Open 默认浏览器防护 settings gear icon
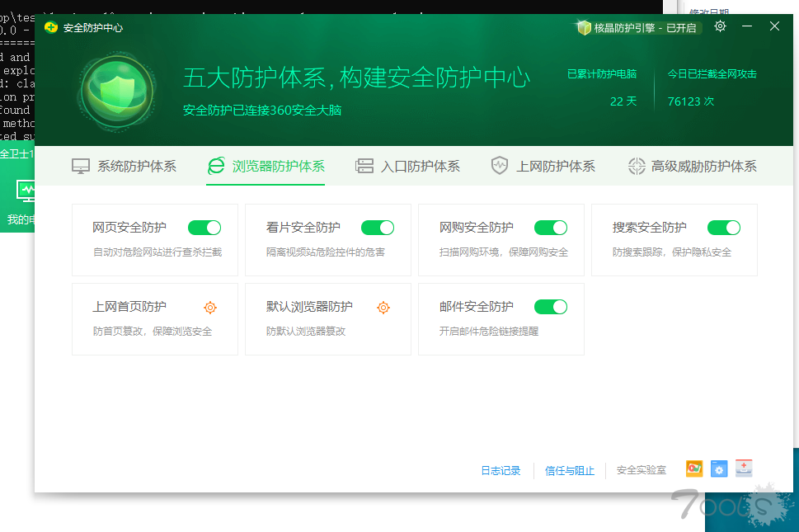Viewport: 799px width, 532px height. 383,308
